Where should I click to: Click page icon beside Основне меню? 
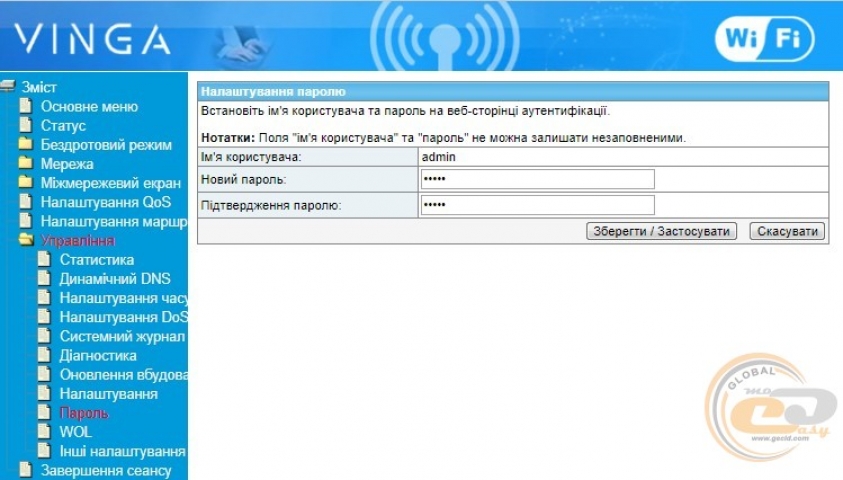coord(26,105)
